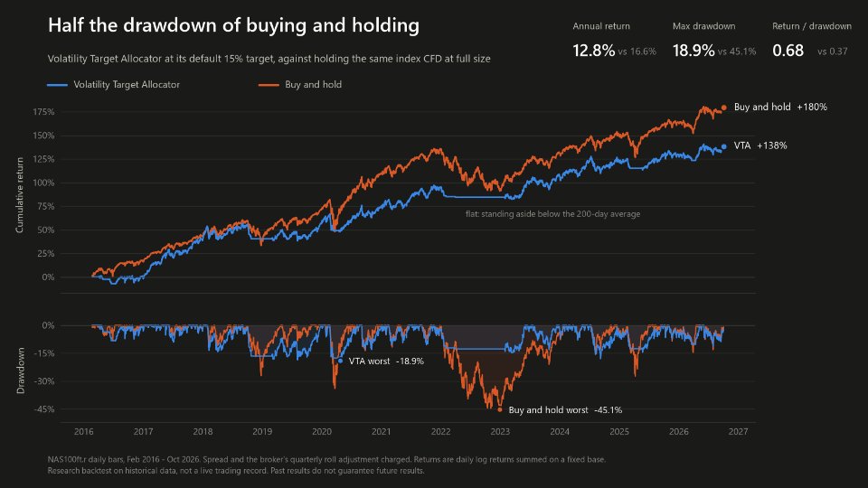Click the Buy and hold +180% end label

pyautogui.click(x=780, y=107)
